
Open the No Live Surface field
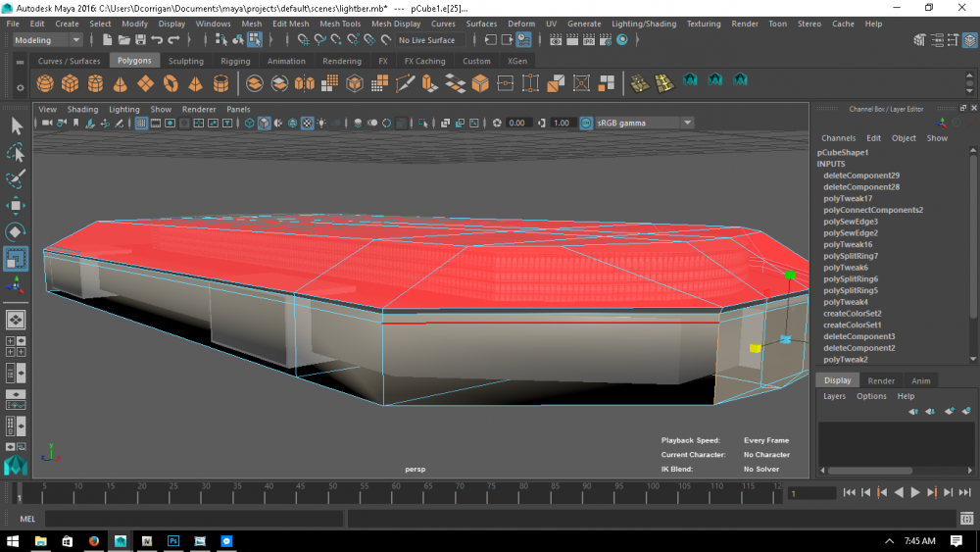427,40
